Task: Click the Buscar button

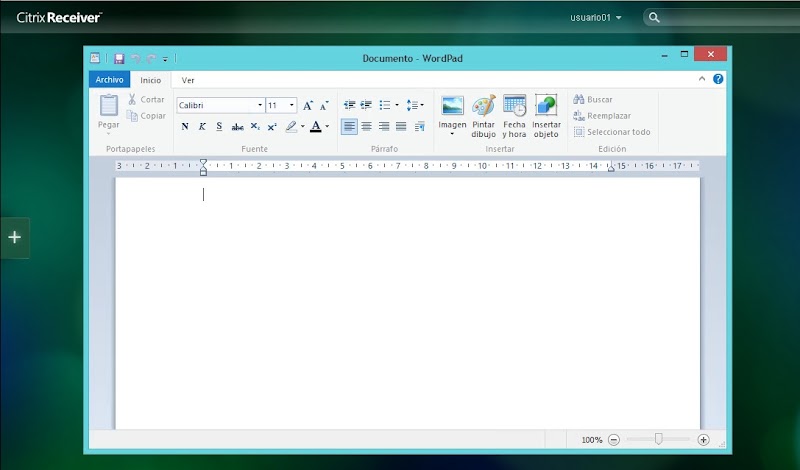Action: click(593, 100)
